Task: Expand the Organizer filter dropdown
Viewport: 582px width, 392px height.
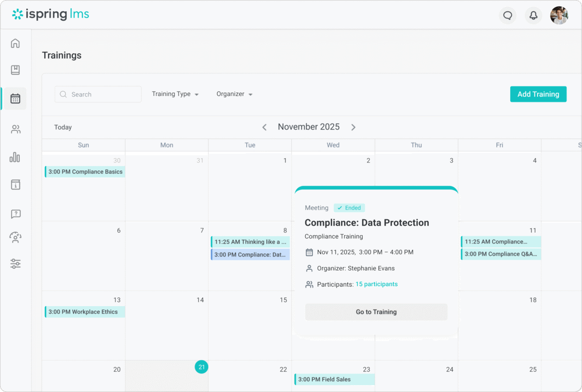Action: pyautogui.click(x=234, y=94)
